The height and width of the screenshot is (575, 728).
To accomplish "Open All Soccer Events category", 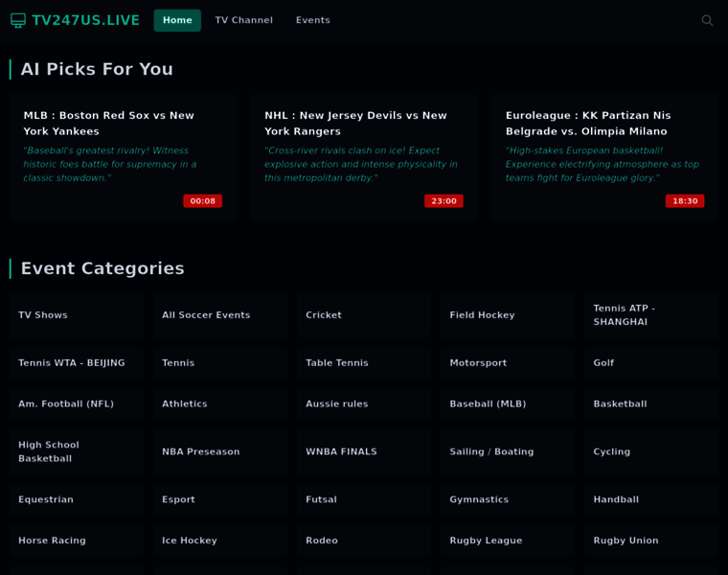I will coord(220,315).
